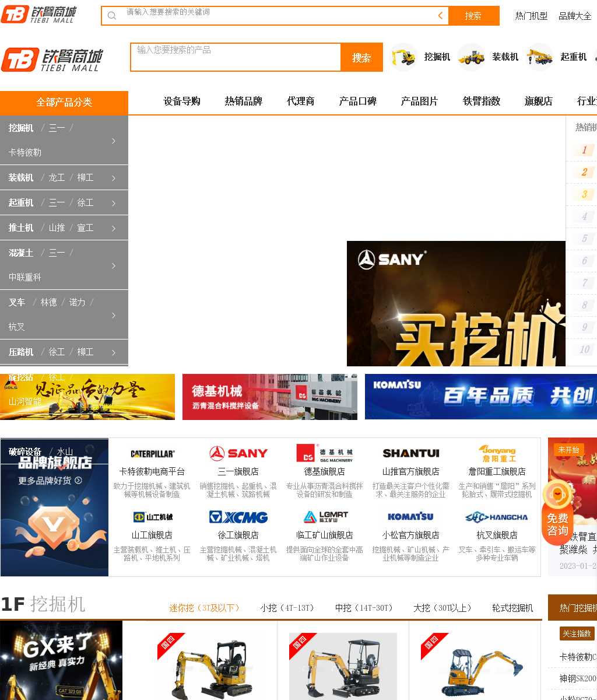Expand the 挖掘机 category row chevron
Screen dimensions: 597x700
[x=114, y=141]
